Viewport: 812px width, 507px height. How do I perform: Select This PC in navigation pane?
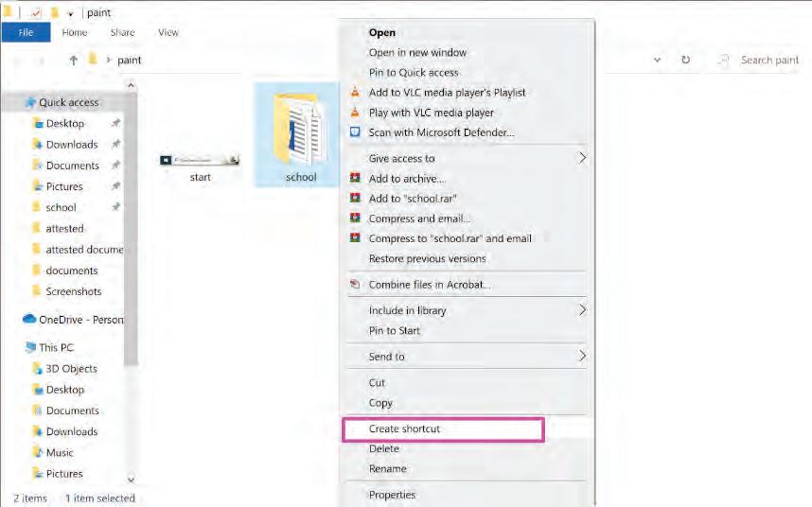56,348
